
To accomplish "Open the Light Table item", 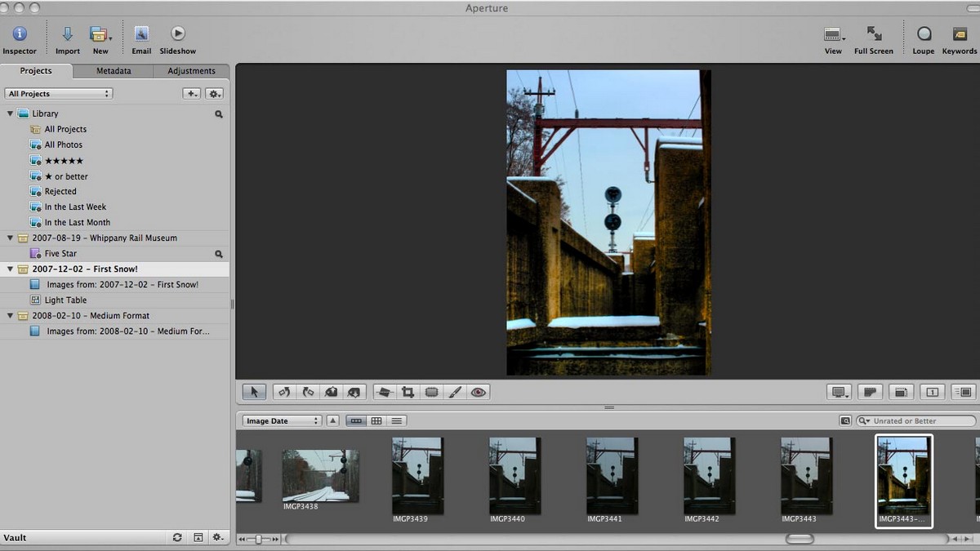I will tap(65, 300).
